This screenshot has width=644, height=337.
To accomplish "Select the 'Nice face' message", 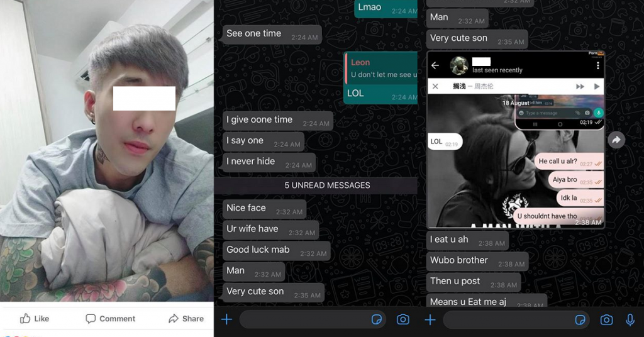I will 265,209.
